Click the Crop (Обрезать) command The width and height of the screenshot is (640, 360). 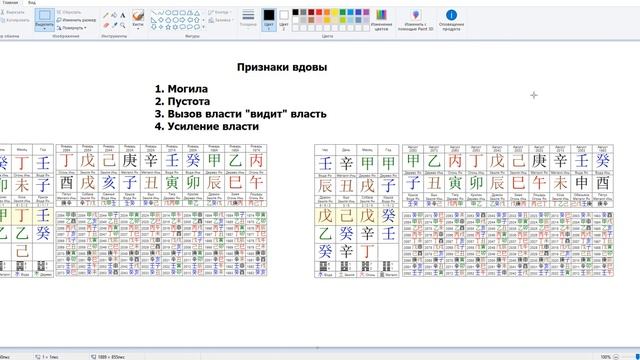(69, 12)
